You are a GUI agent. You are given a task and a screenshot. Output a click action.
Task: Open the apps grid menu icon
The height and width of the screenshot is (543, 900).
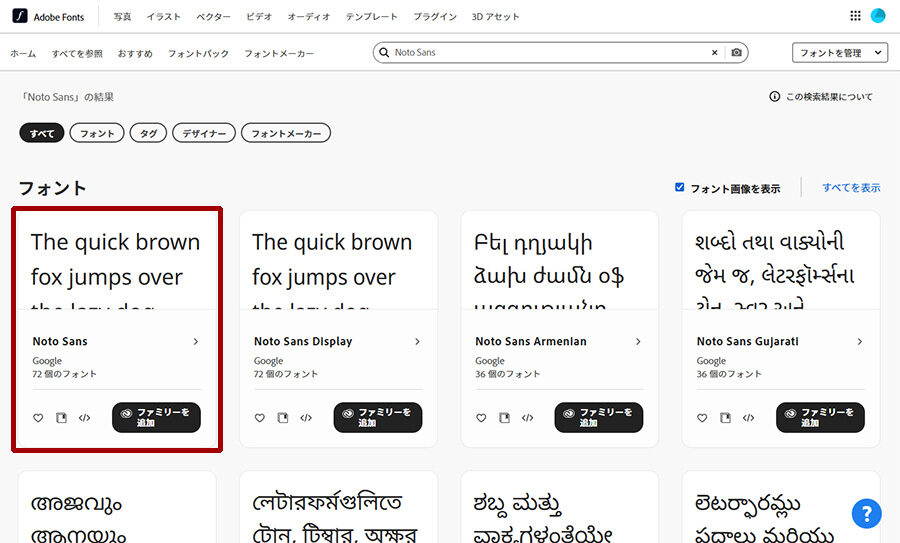point(855,16)
